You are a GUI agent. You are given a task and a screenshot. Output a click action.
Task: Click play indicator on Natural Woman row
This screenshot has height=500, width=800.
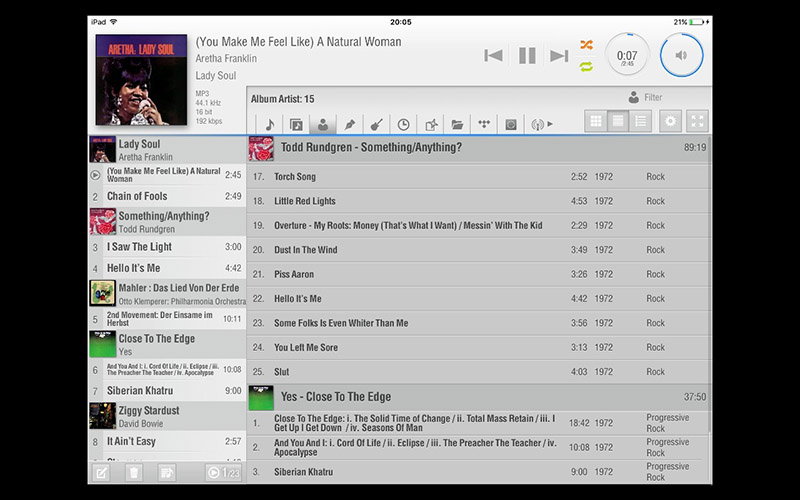coord(95,175)
